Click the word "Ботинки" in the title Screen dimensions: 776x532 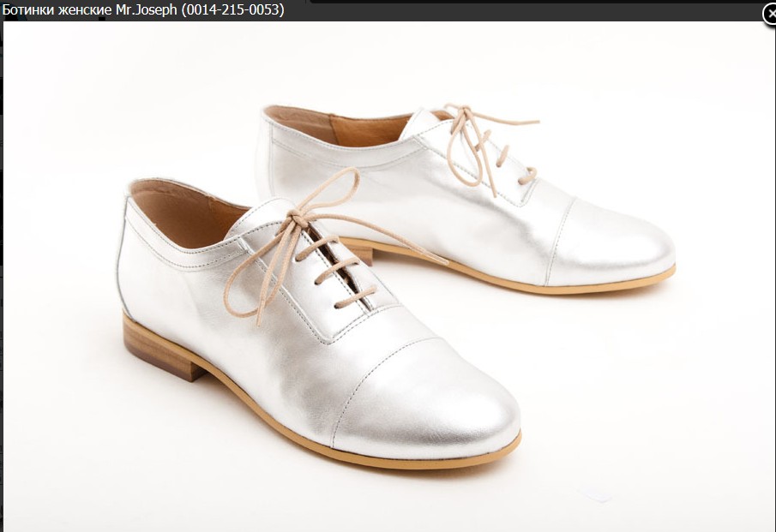point(27,10)
